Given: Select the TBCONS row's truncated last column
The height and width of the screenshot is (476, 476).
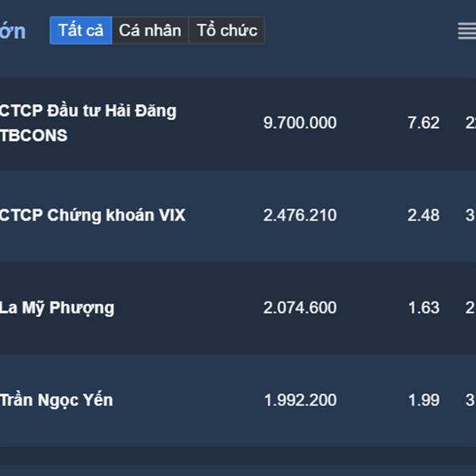Looking at the screenshot, I should point(470,123).
